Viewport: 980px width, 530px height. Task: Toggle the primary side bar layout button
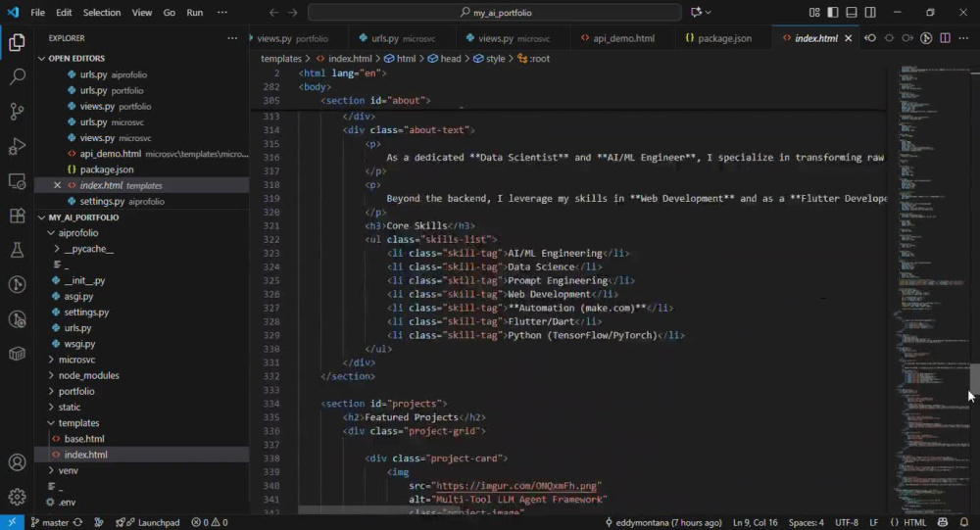pyautogui.click(x=832, y=13)
